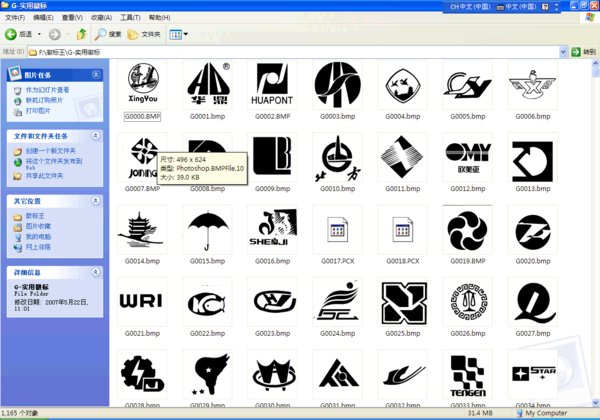
Task: Click the address bar path field
Action: pos(300,51)
